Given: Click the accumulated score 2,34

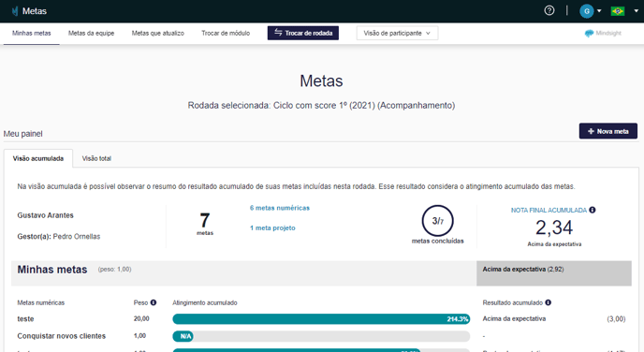Looking at the screenshot, I should point(554,227).
